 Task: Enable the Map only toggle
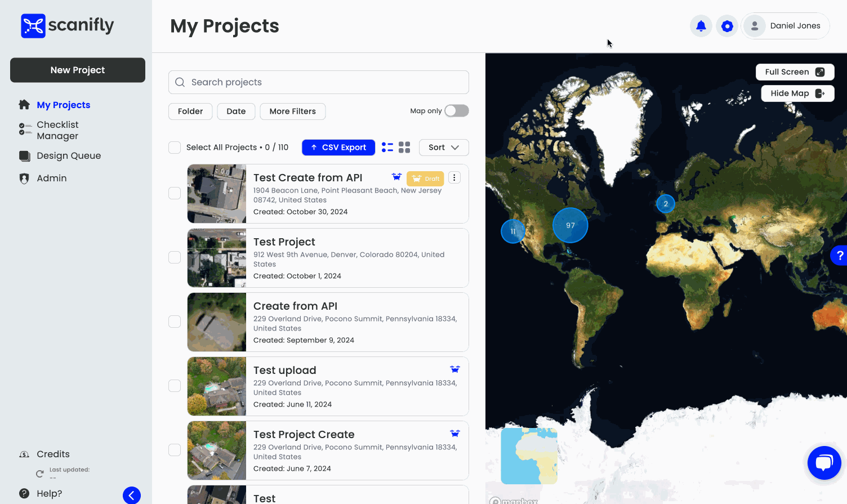coord(456,111)
